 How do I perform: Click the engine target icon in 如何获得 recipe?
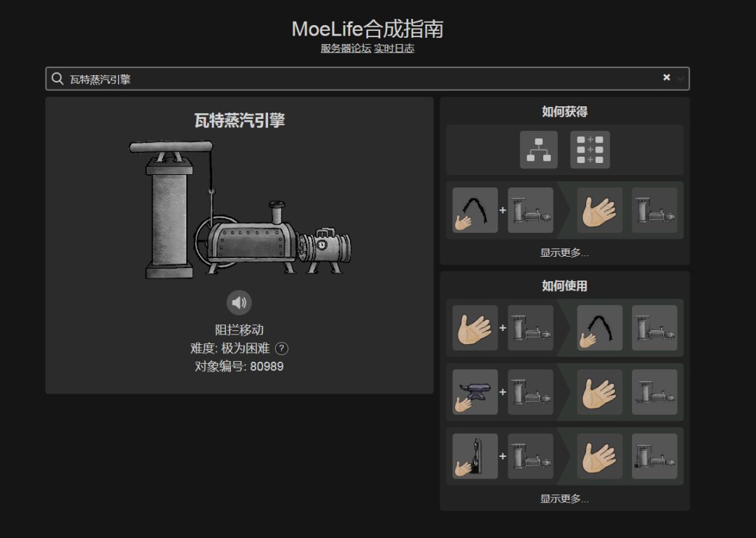[531, 210]
